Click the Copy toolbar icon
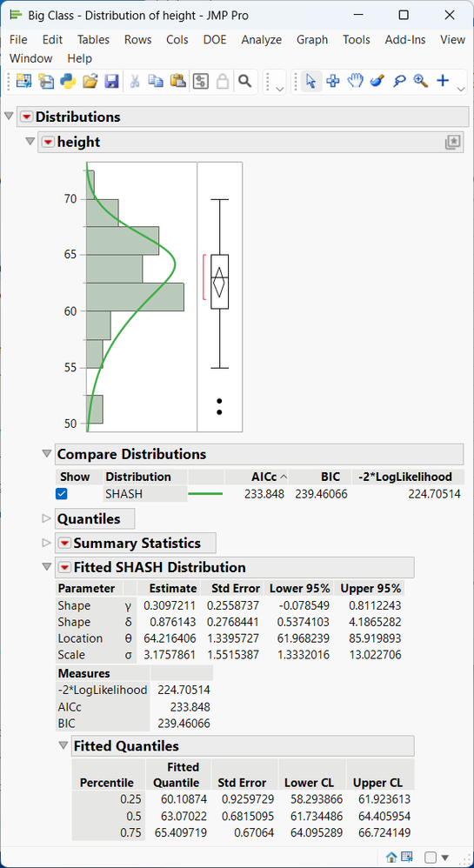The width and height of the screenshot is (474, 868). click(156, 82)
